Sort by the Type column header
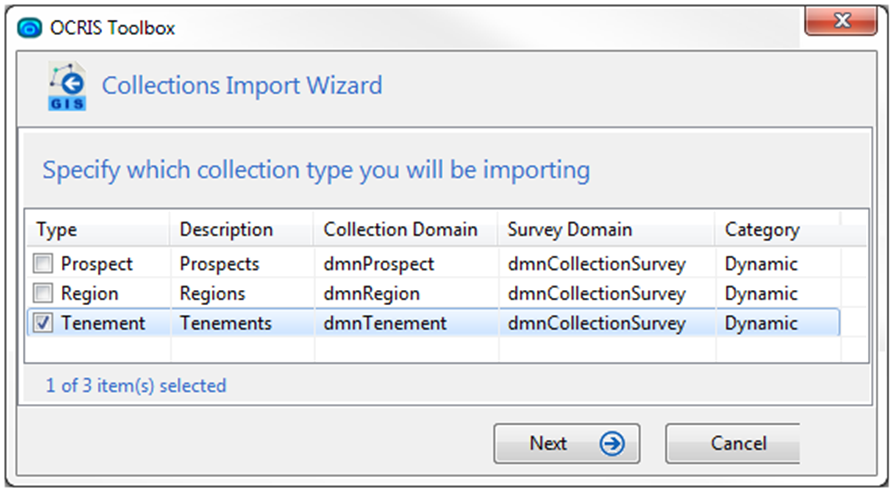 pyautogui.click(x=98, y=229)
